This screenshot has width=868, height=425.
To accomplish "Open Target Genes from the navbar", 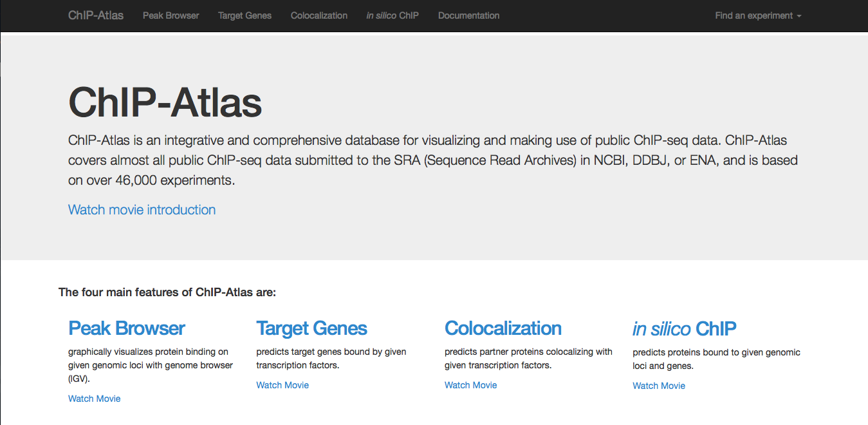I will point(245,15).
